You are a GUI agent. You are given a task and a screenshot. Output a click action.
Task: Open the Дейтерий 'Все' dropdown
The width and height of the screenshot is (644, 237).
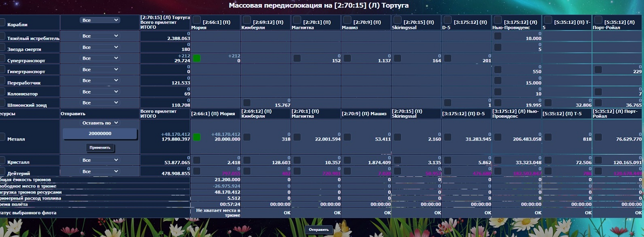coord(100,171)
